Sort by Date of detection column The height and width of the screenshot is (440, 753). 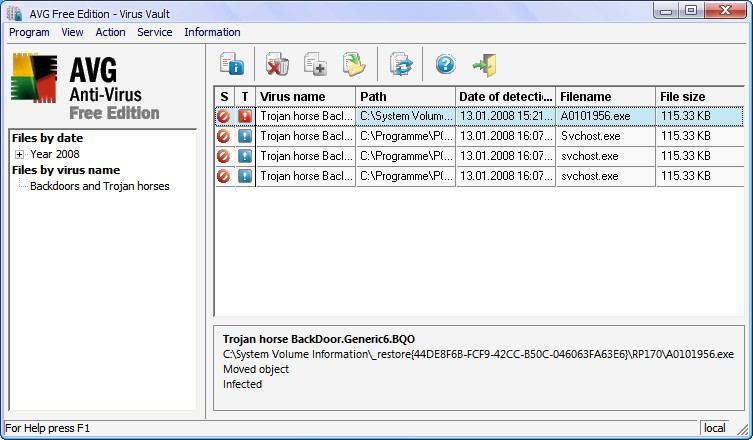pyautogui.click(x=506, y=97)
